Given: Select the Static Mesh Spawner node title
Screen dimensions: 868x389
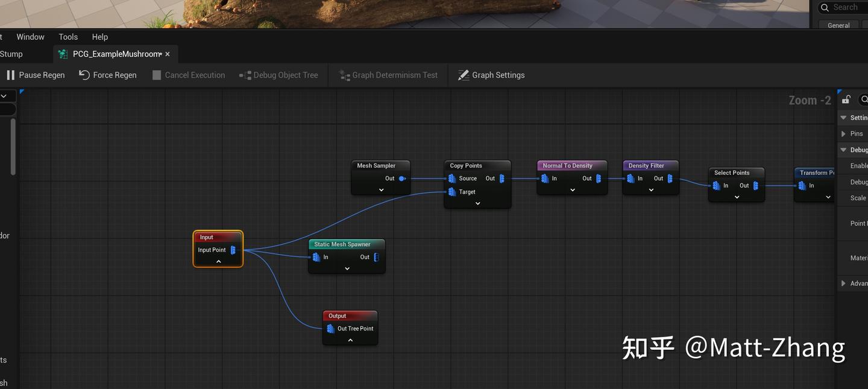Looking at the screenshot, I should (x=342, y=244).
